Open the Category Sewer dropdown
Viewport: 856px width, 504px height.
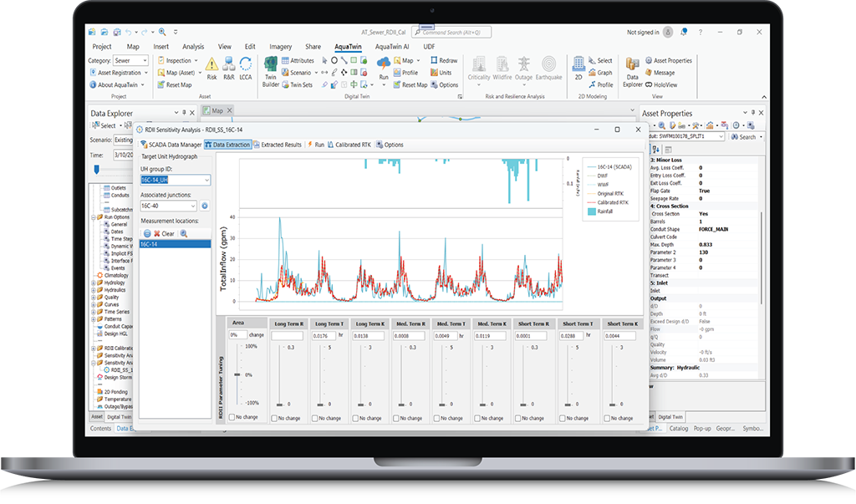[x=144, y=61]
